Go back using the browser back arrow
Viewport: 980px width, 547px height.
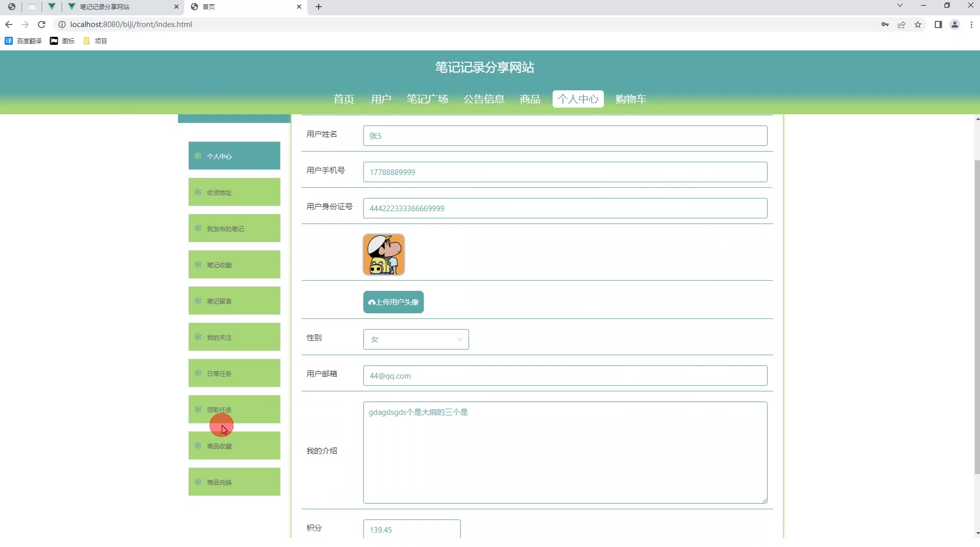coord(9,24)
